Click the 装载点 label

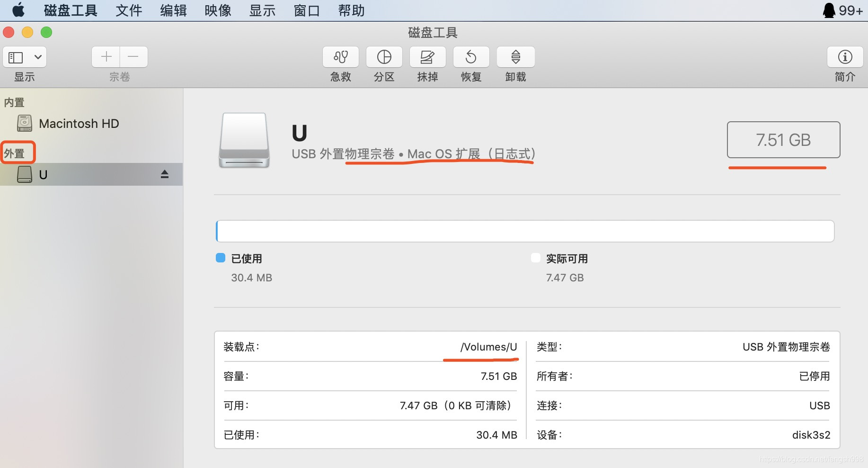241,347
